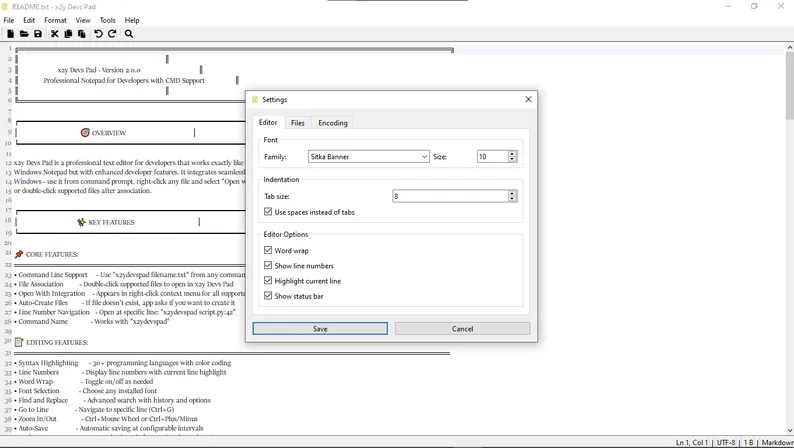Open the Help menu
794x448 pixels.
point(132,20)
